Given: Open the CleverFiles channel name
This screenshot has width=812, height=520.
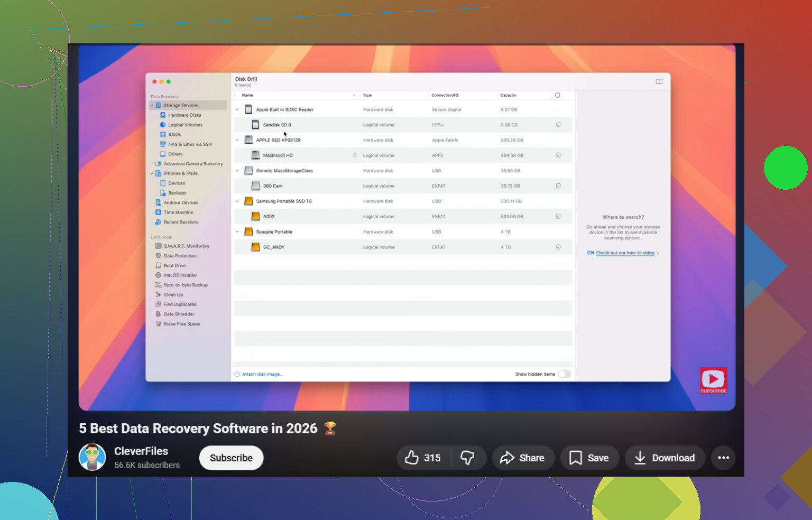Looking at the screenshot, I should (141, 451).
